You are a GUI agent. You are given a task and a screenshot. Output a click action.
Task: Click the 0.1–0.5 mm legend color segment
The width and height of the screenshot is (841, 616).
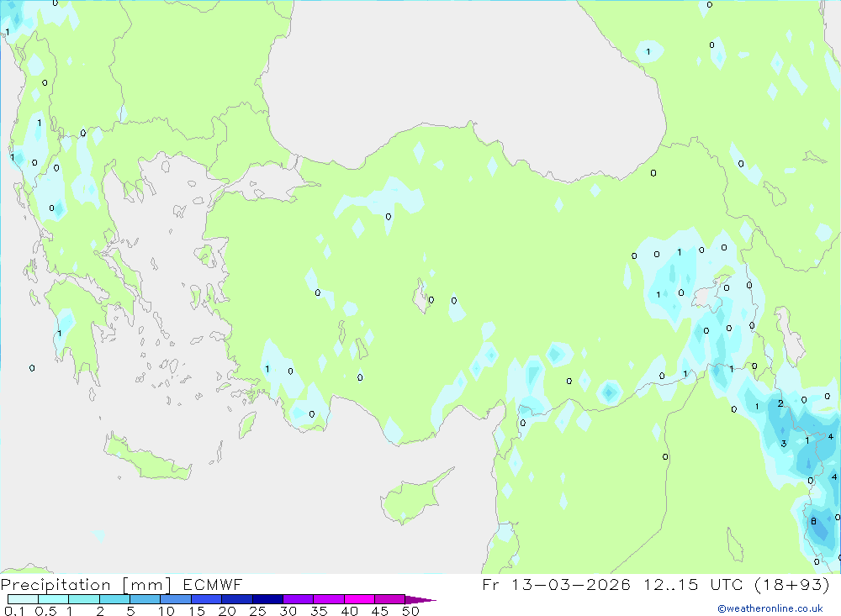[x=23, y=599]
